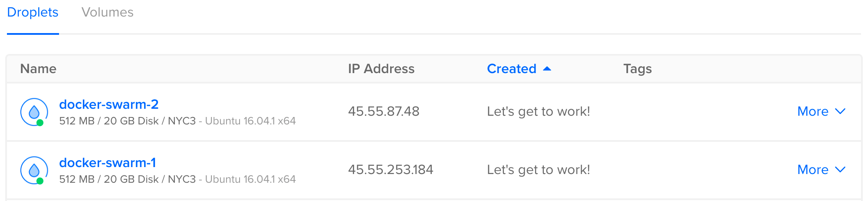Select the Droplets tab
The image size is (868, 201).
tap(33, 12)
